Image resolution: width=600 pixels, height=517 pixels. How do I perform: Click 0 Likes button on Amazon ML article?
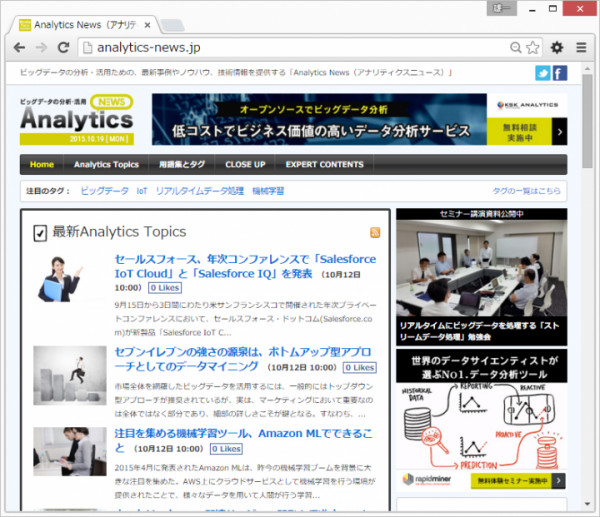point(226,449)
